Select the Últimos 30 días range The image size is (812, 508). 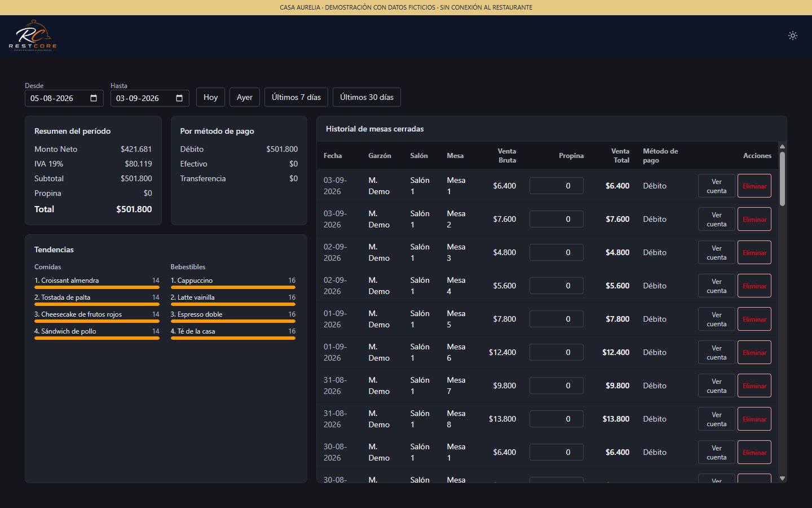point(367,97)
